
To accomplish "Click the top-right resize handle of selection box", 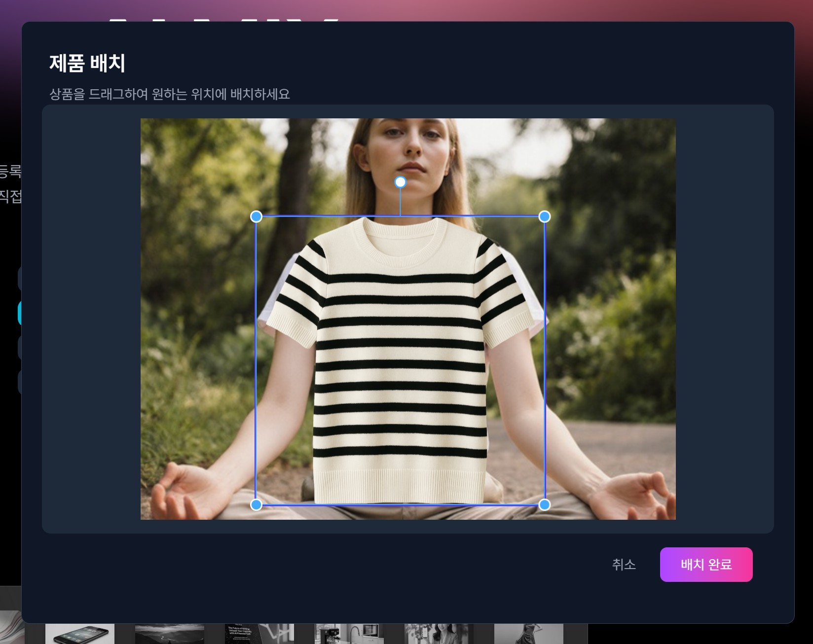I will pos(544,216).
